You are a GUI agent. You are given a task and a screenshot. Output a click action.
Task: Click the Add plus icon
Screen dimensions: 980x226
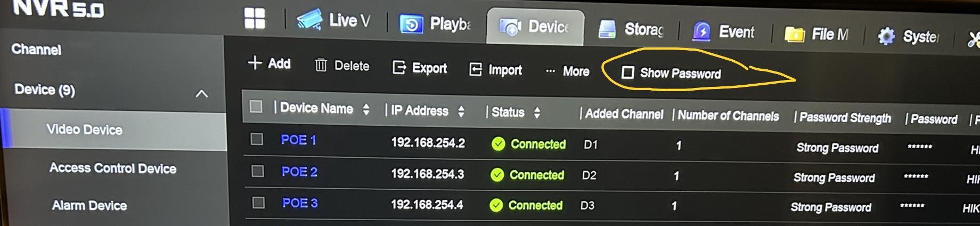[255, 63]
